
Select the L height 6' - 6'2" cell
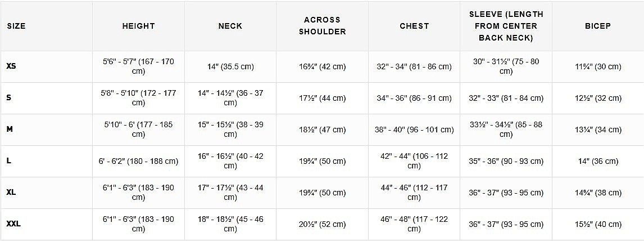(138, 161)
